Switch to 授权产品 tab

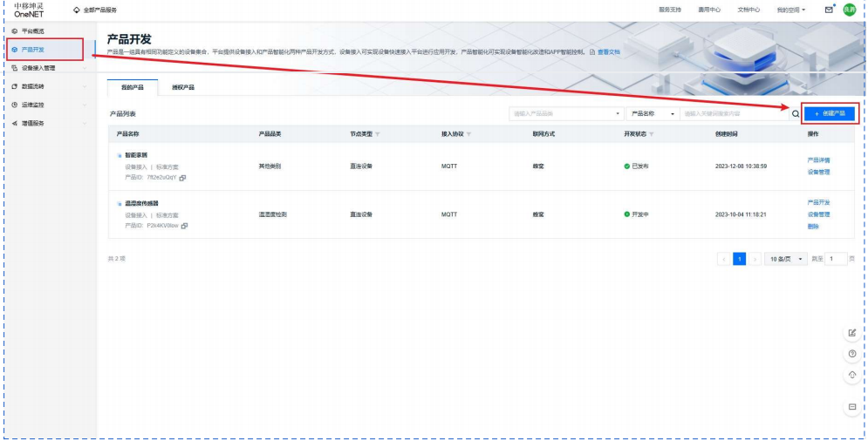coord(183,87)
